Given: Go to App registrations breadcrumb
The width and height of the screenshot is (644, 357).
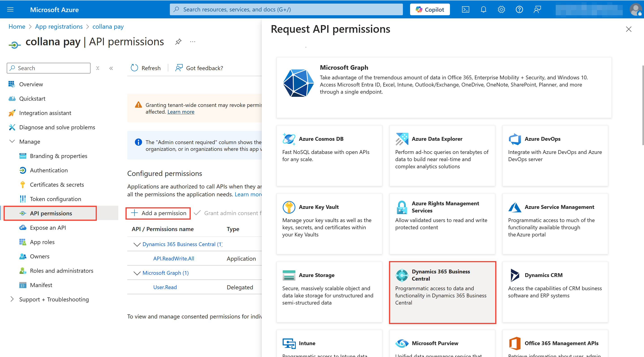Looking at the screenshot, I should tap(59, 26).
